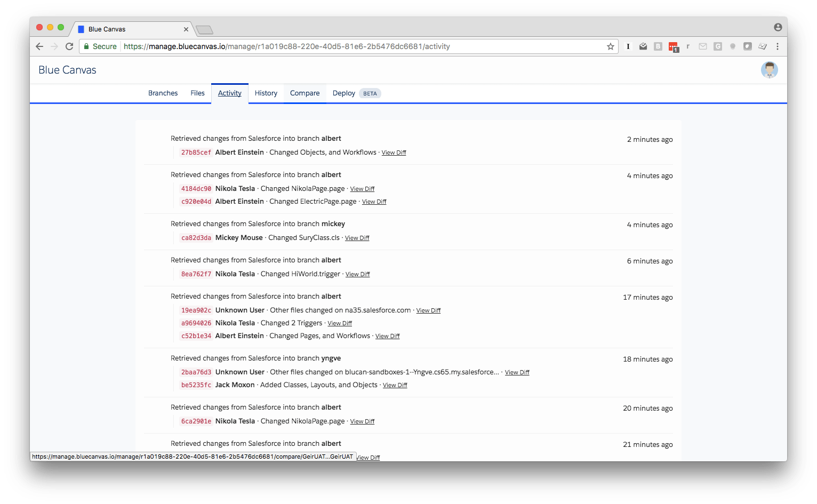
Task: Switch to the Files tab
Action: [x=198, y=93]
